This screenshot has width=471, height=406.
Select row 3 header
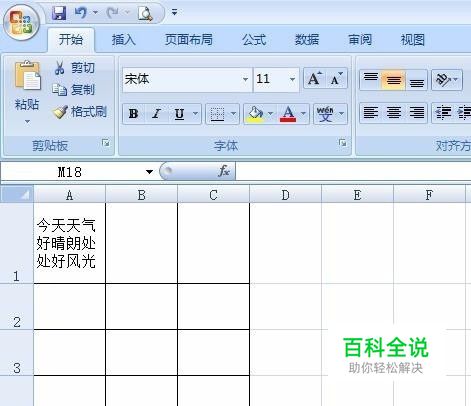pyautogui.click(x=17, y=353)
